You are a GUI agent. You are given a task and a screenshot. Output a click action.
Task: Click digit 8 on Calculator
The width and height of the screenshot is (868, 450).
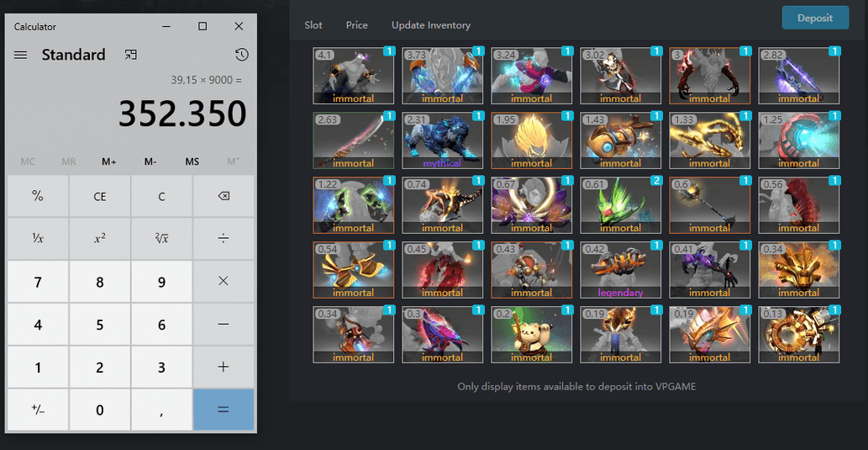click(x=100, y=282)
